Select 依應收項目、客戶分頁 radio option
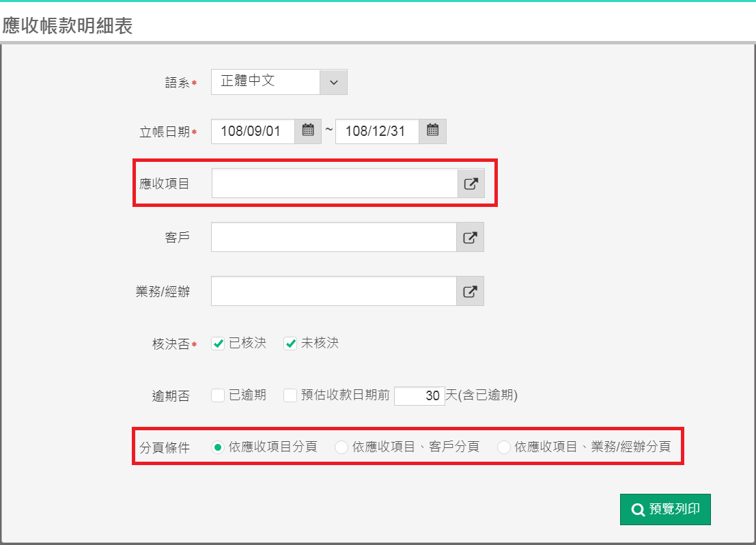This screenshot has height=545, width=756. click(341, 447)
